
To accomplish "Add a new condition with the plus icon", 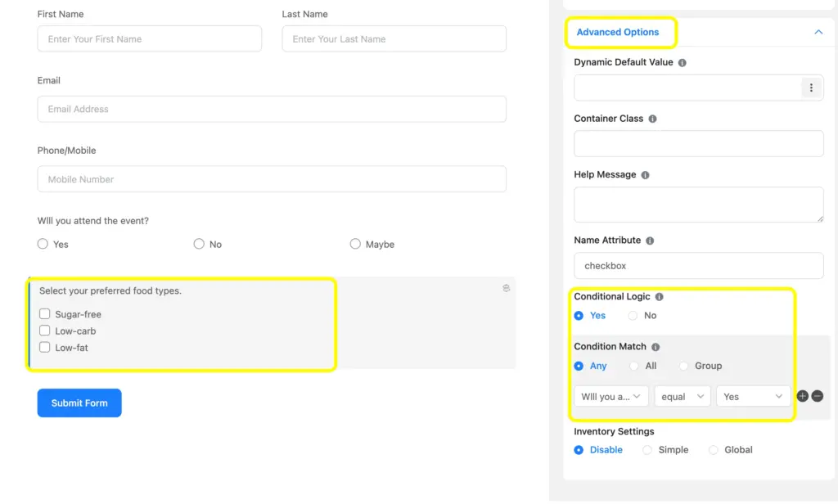I will tap(803, 396).
